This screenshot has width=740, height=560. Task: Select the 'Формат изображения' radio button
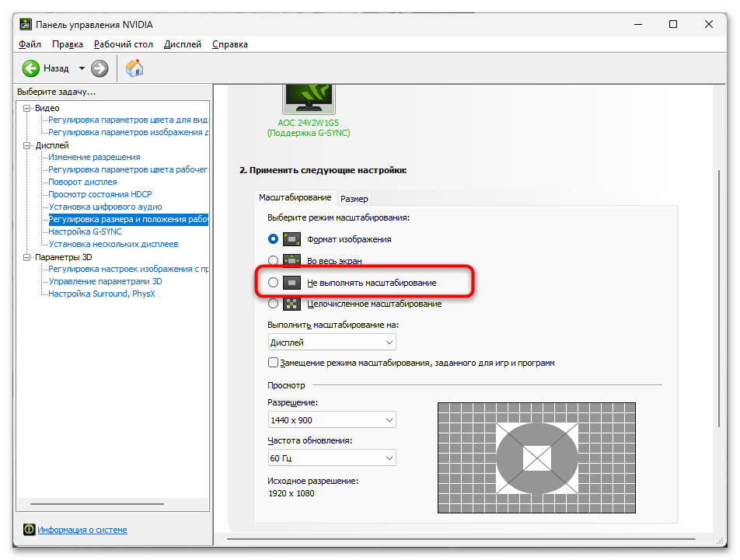[273, 239]
